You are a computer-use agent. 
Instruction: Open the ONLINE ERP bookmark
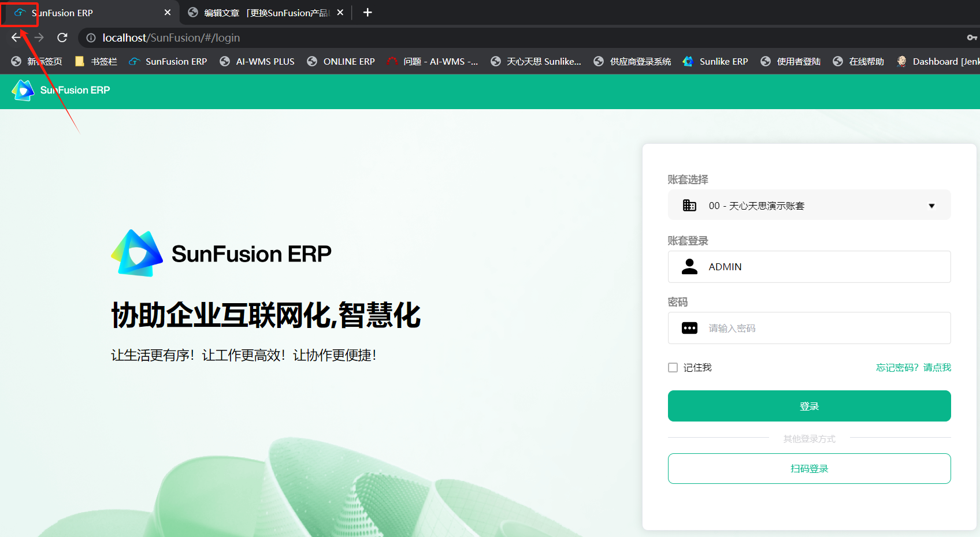(341, 61)
